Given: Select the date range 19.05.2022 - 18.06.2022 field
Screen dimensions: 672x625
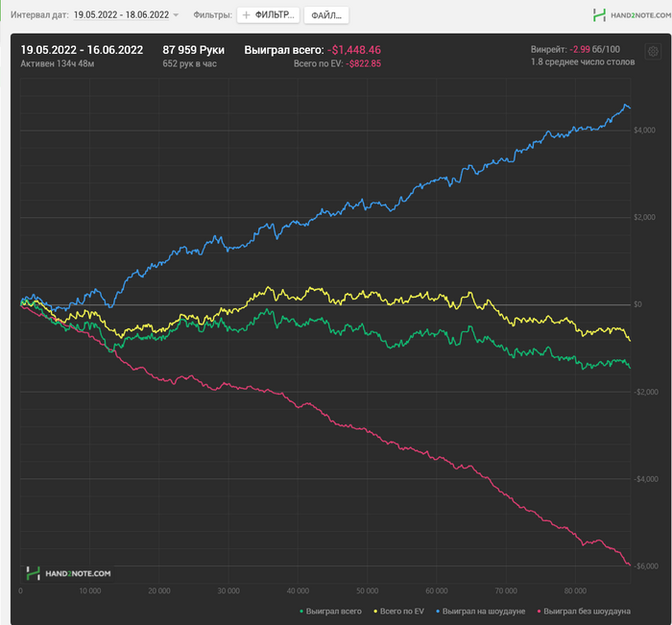Looking at the screenshot, I should (x=121, y=15).
